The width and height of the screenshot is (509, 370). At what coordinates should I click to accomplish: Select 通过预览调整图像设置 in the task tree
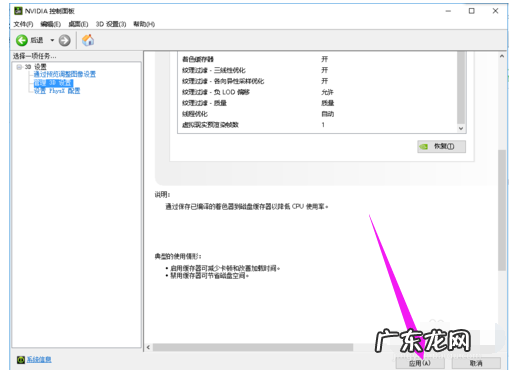click(x=65, y=74)
